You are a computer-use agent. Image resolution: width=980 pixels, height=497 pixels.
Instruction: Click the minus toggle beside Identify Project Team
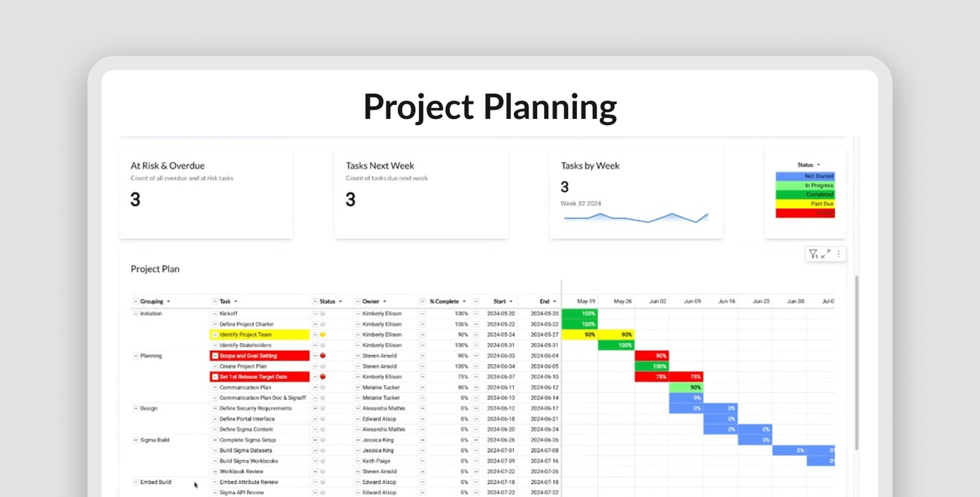pyautogui.click(x=215, y=335)
